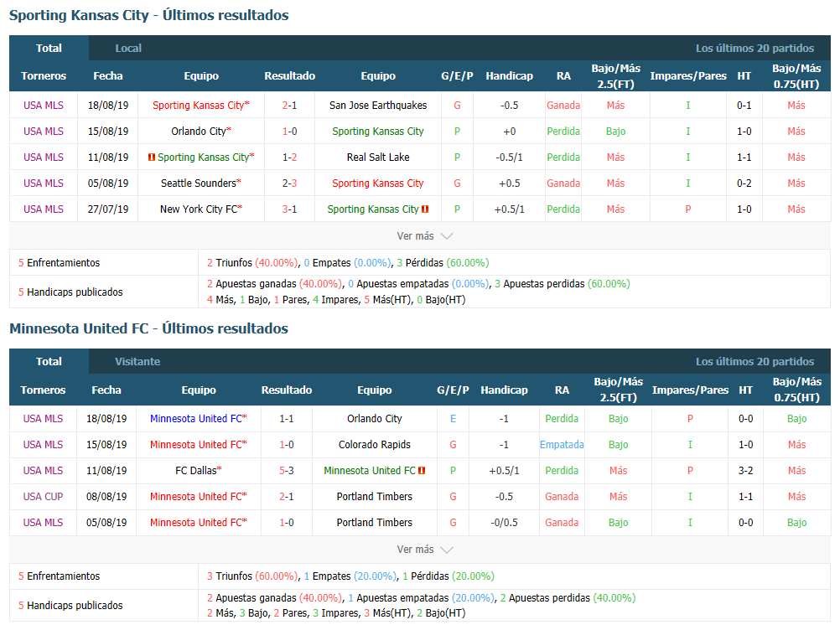Open Orlando City away link in Minnesota table
This screenshot has height=625, width=840.
tap(374, 419)
